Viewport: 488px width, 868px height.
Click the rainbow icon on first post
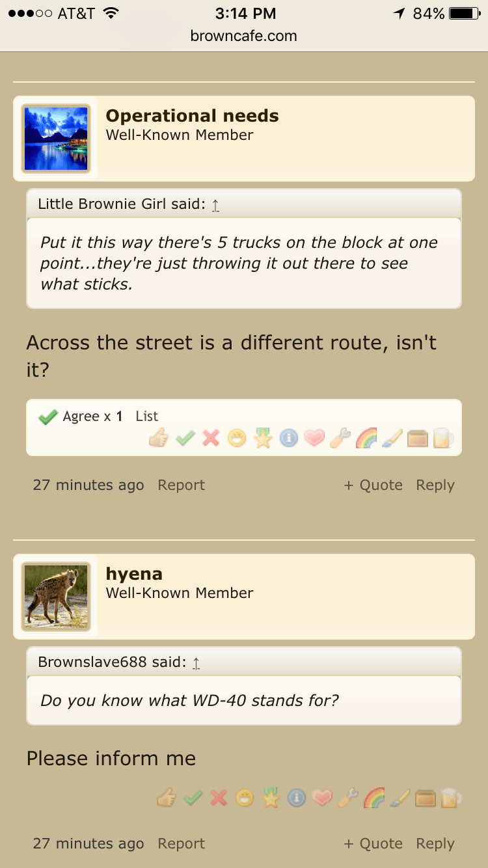tap(366, 439)
